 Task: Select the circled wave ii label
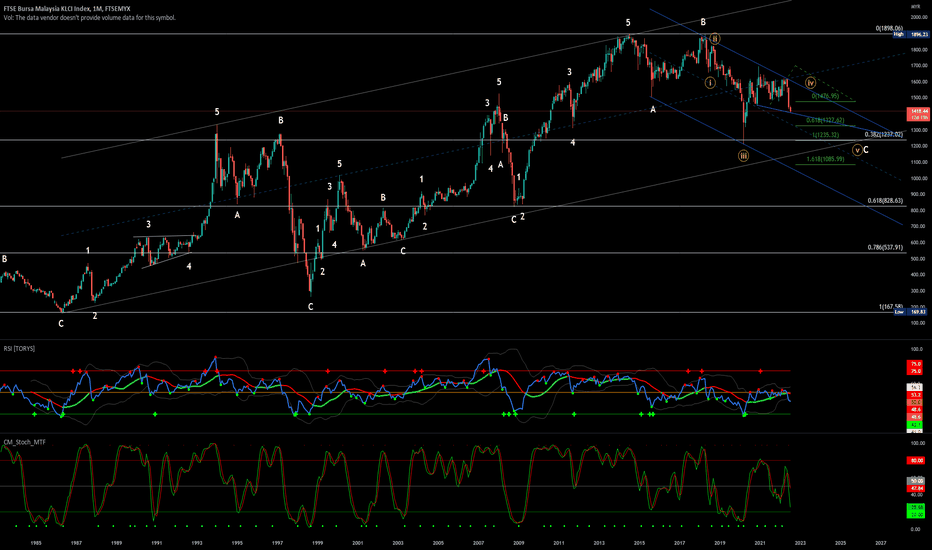[x=715, y=39]
